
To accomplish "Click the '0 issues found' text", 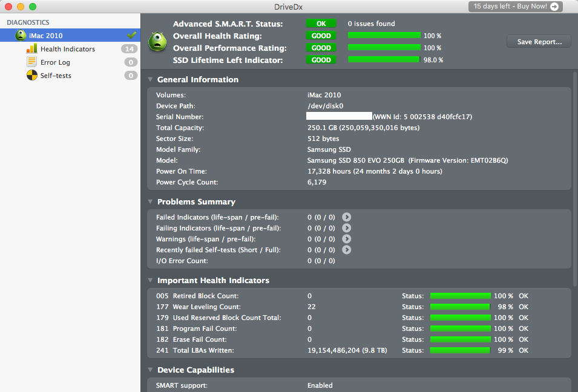I will click(x=371, y=24).
